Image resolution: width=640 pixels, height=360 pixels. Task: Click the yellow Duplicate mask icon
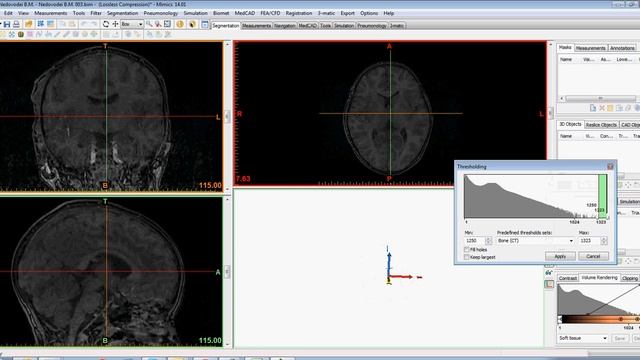pyautogui.click(x=610, y=108)
